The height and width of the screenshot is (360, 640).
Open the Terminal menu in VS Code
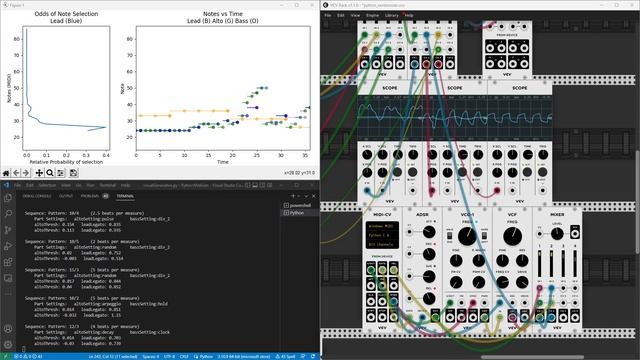[x=108, y=185]
